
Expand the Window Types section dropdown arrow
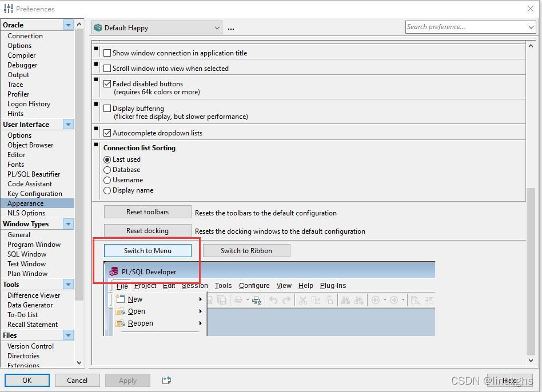(x=68, y=223)
